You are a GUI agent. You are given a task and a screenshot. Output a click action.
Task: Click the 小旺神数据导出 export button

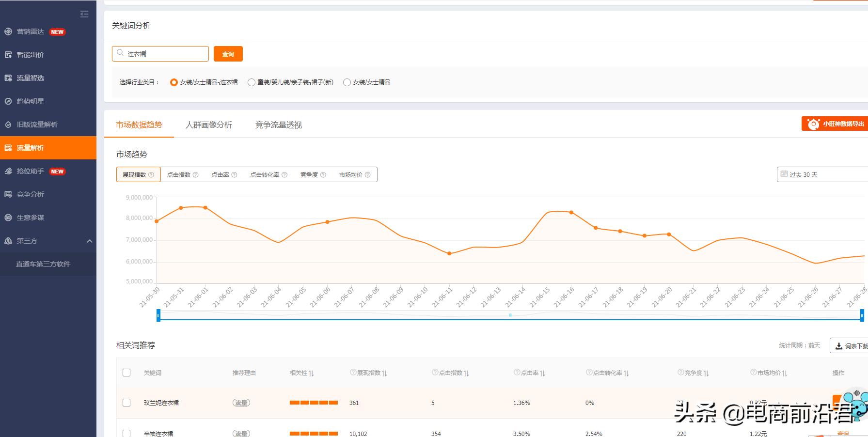click(835, 124)
